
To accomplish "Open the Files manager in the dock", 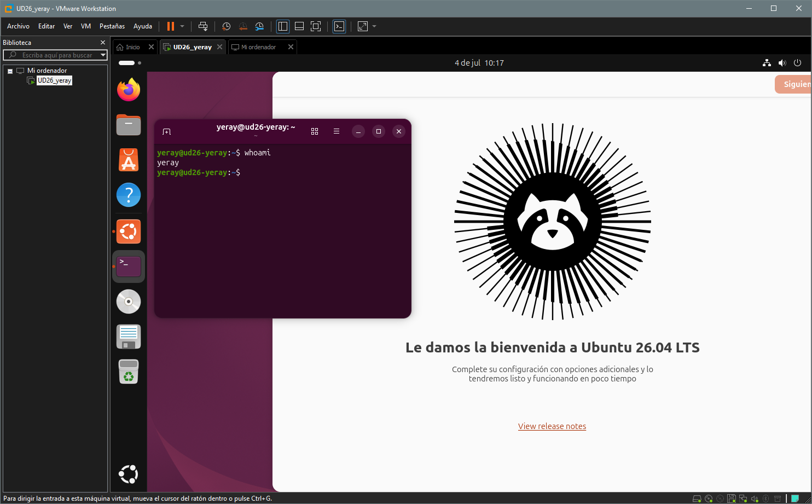I will (129, 125).
